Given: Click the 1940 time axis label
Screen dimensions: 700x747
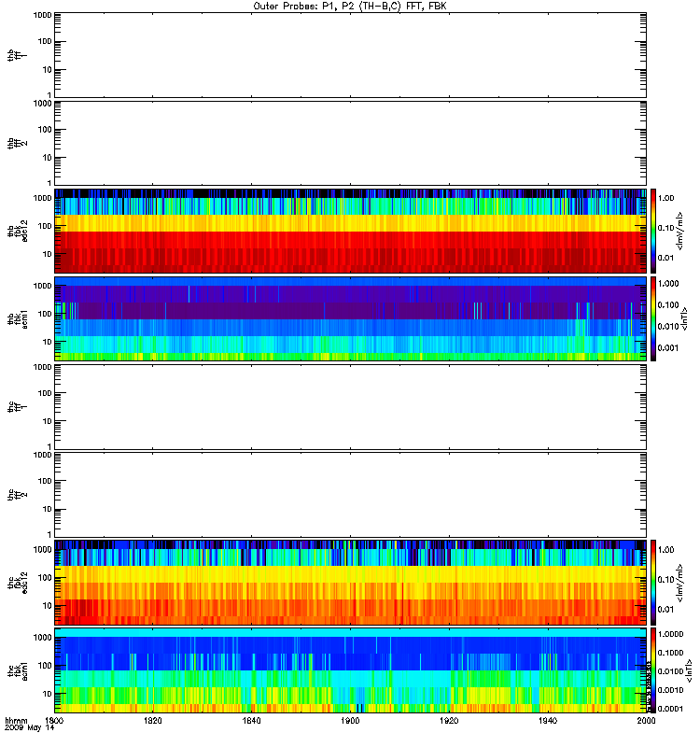Looking at the screenshot, I should [x=548, y=720].
